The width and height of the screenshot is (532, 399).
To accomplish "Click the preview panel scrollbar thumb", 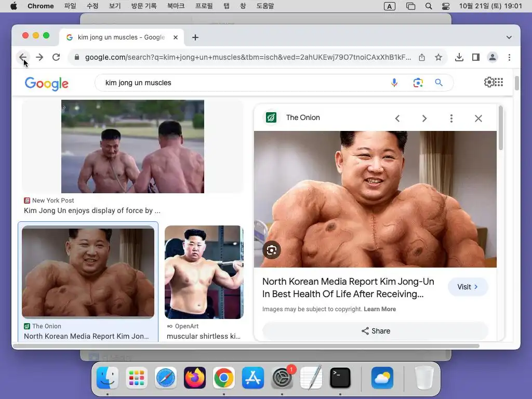I will (501, 128).
